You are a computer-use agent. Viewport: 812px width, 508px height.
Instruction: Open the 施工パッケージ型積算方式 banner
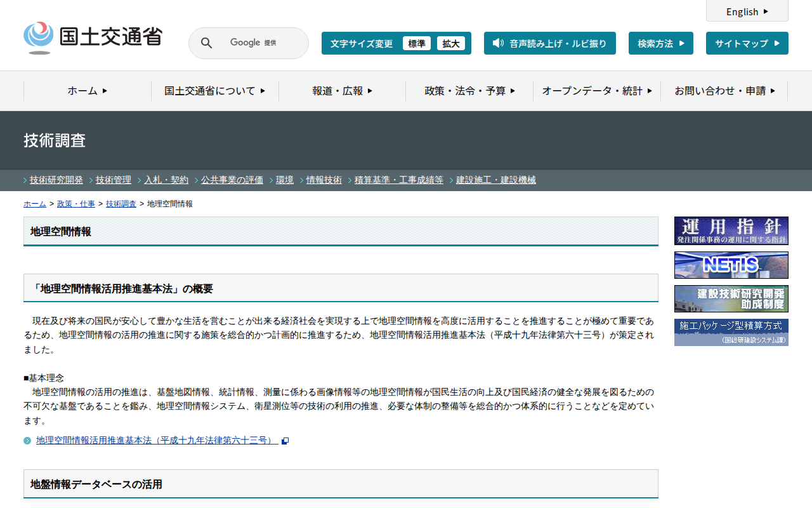(x=731, y=332)
